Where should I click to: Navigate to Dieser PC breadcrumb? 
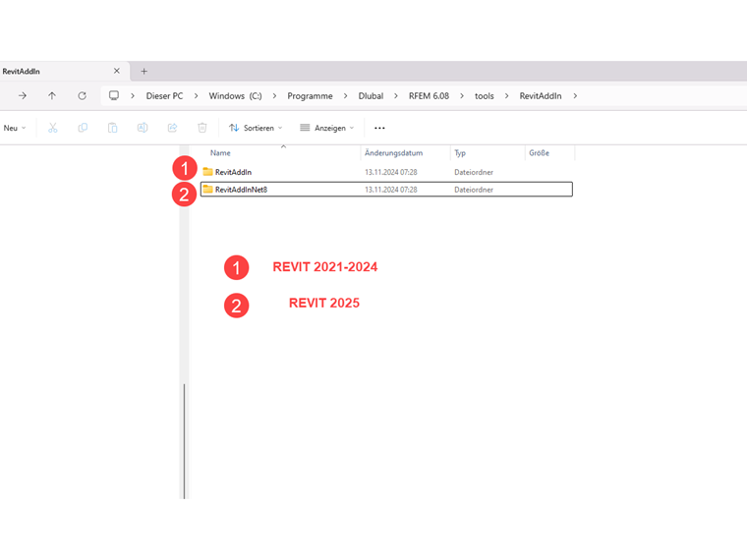click(164, 95)
